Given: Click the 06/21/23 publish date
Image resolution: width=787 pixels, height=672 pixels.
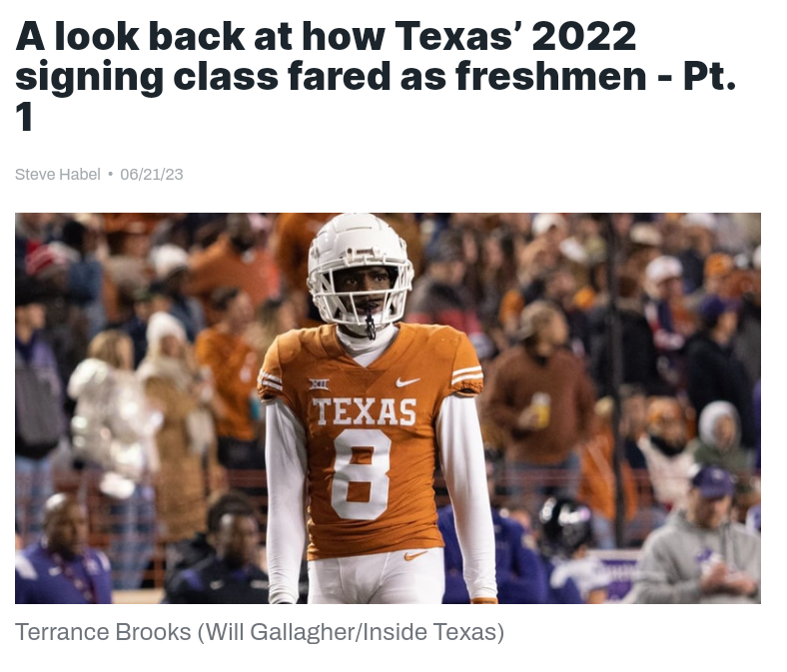Looking at the screenshot, I should [152, 174].
